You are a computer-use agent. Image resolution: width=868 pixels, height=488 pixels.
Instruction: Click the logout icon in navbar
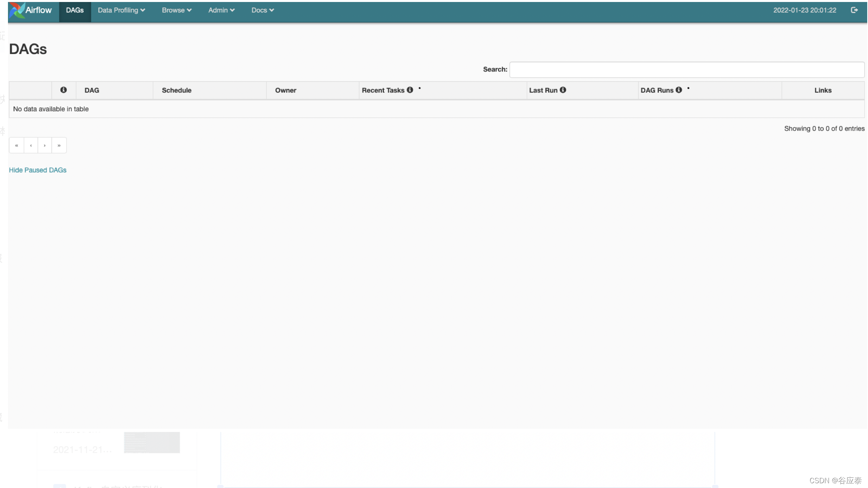[854, 10]
